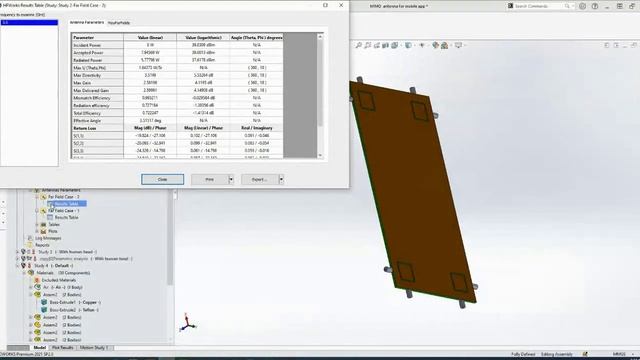Click the Search Commands input field
The width and height of the screenshot is (640, 360).
point(538,6)
